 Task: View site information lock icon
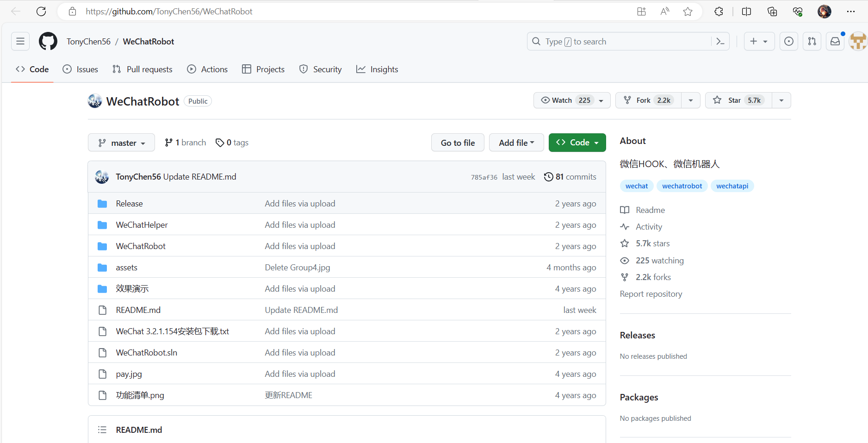pyautogui.click(x=72, y=12)
